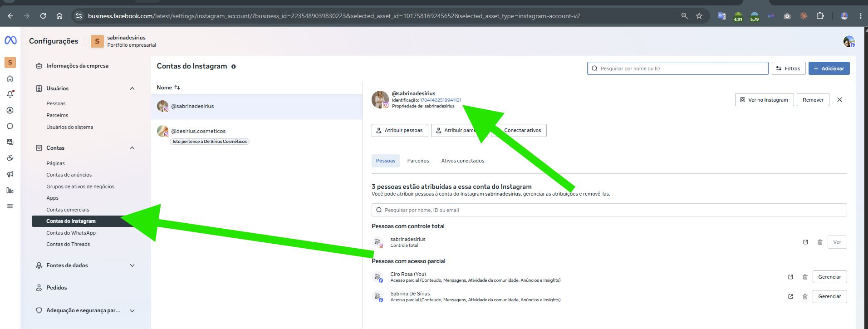Image resolution: width=868 pixels, height=329 pixels.
Task: Select @sabrinadesirius account row
Action: click(x=257, y=107)
